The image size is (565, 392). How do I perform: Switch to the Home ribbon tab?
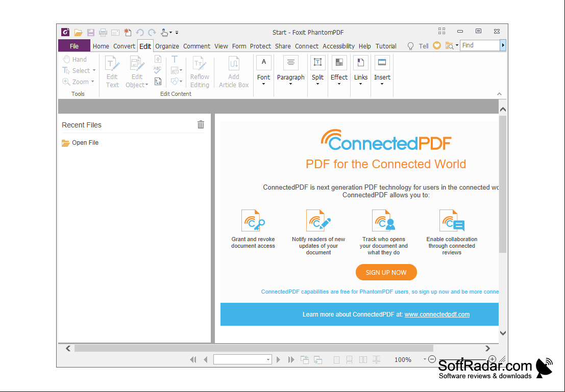pos(101,46)
